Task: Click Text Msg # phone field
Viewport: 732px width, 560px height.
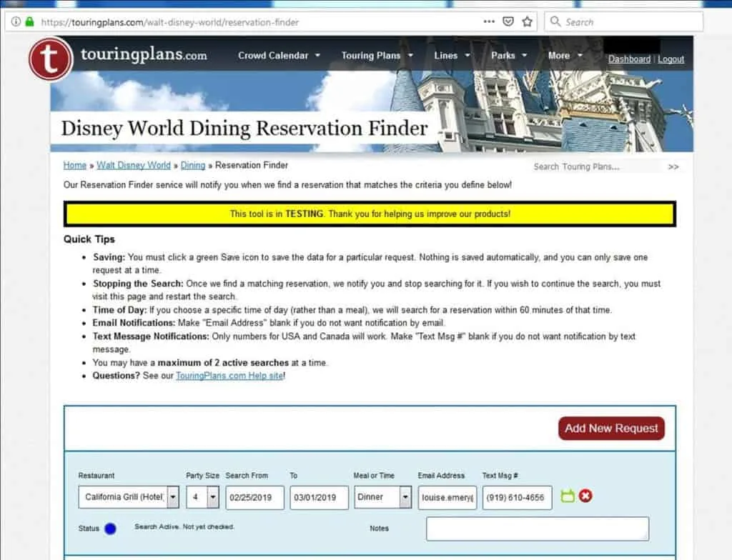Action: click(518, 497)
